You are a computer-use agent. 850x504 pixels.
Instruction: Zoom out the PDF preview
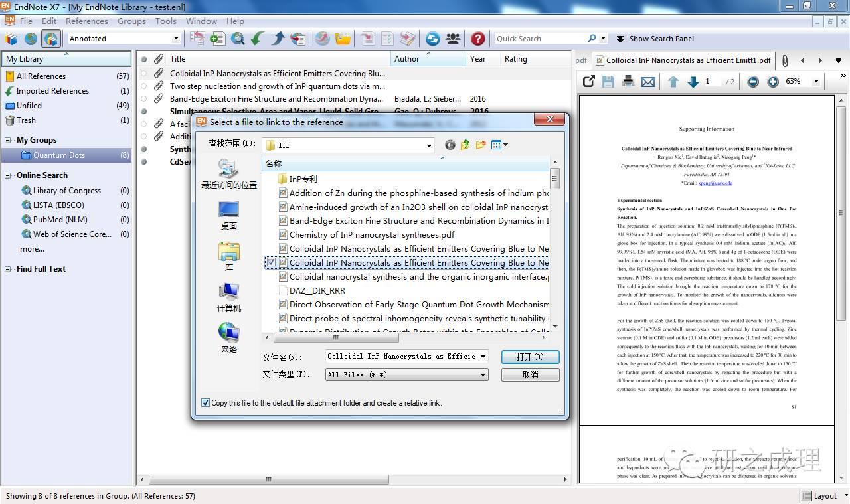753,82
